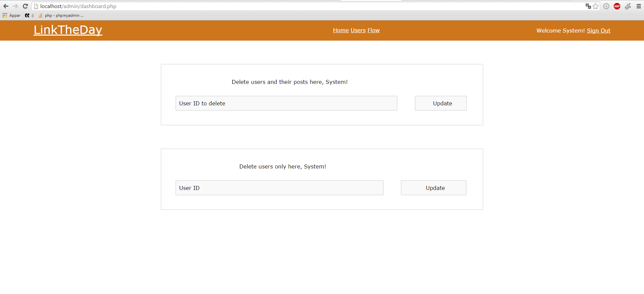Image resolution: width=644 pixels, height=294 pixels.
Task: Click Update in the 'Delete users only' form
Action: coord(433,188)
